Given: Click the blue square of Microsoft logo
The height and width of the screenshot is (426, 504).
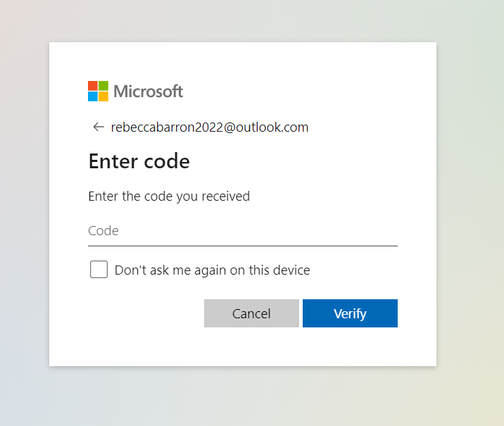Looking at the screenshot, I should coord(92,96).
